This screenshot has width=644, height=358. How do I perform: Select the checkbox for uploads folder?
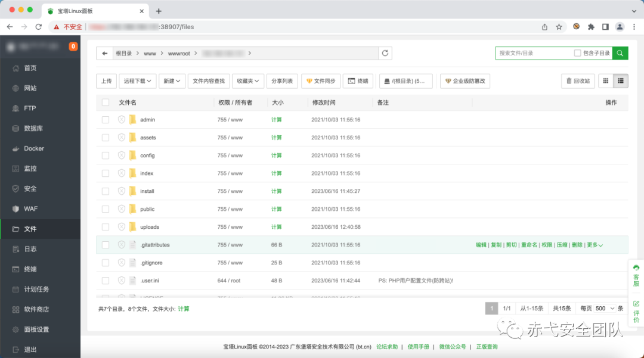click(106, 227)
